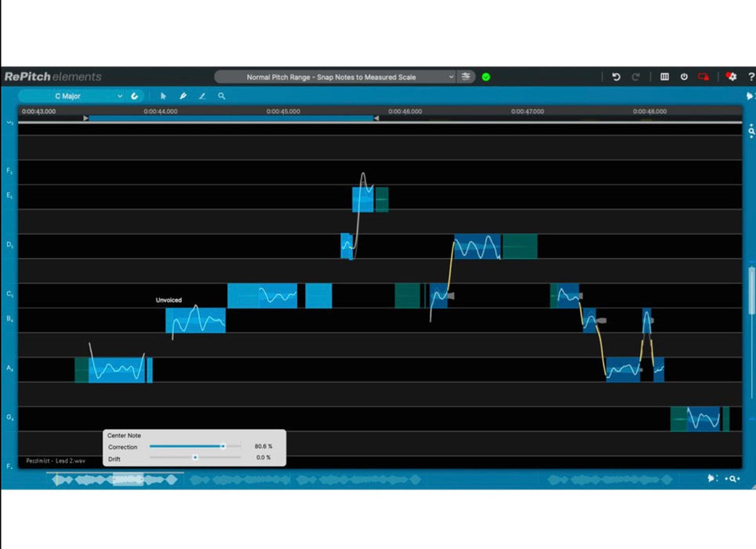Activate the magnifier zoom tool
This screenshot has height=549, width=756.
click(x=222, y=96)
